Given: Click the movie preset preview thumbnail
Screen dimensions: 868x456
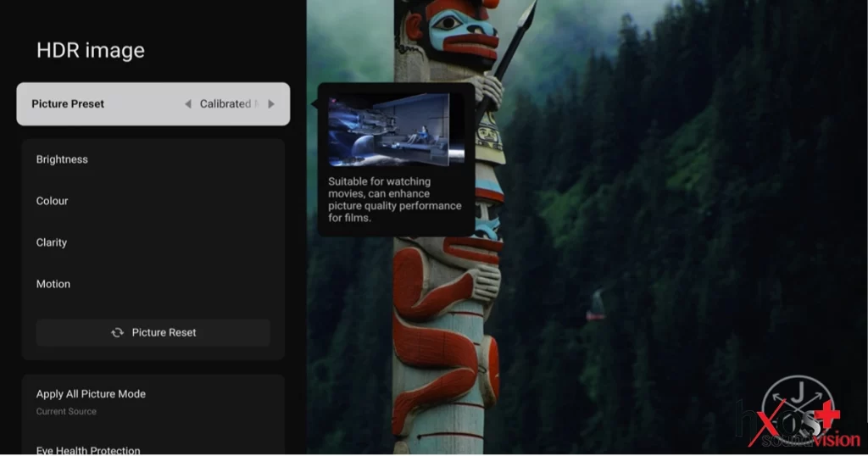Looking at the screenshot, I should click(396, 130).
